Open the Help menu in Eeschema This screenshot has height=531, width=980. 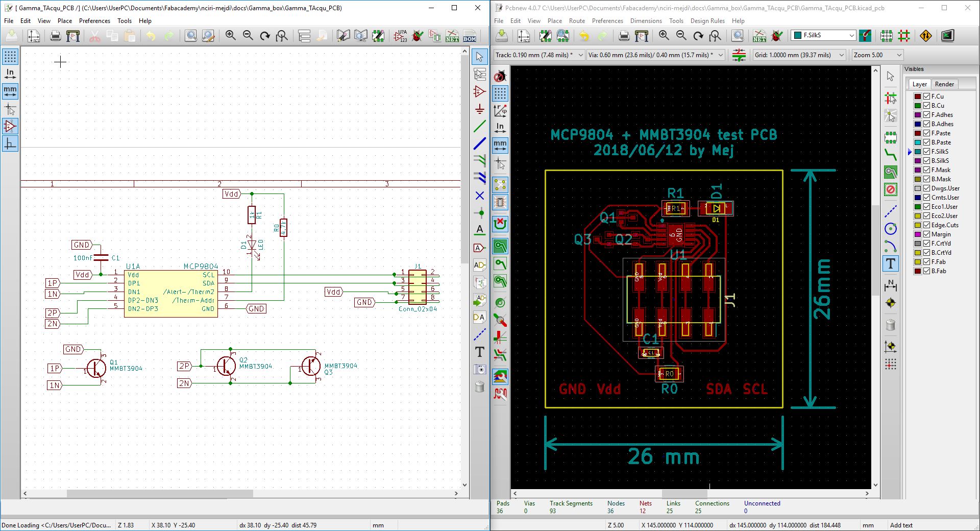click(145, 21)
